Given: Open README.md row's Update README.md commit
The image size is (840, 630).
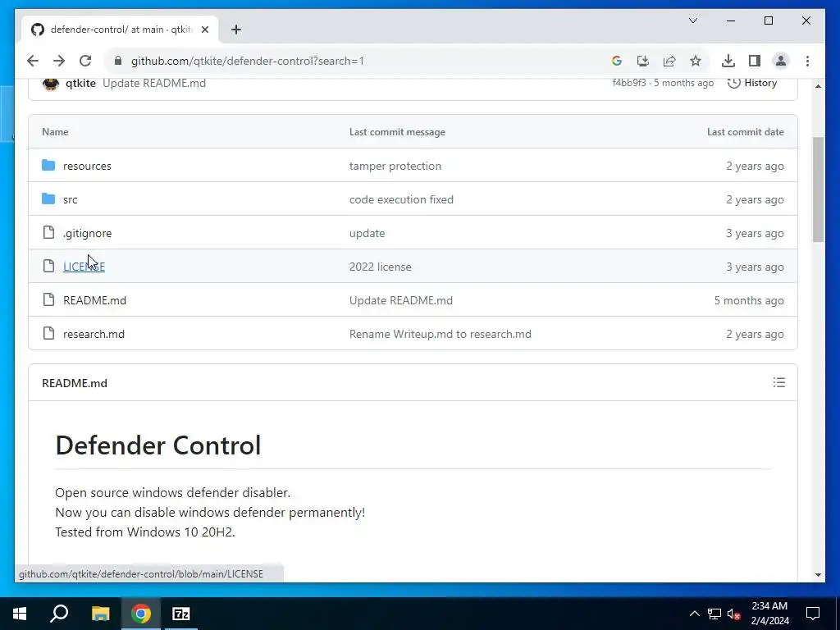Looking at the screenshot, I should (x=400, y=300).
